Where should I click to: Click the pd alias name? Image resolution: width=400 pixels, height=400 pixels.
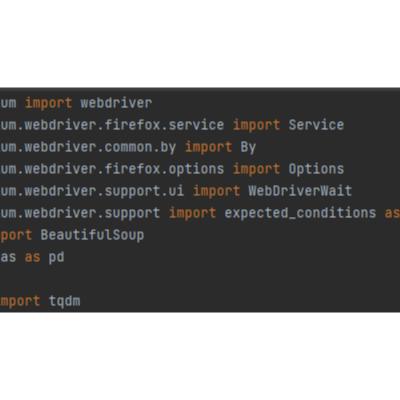click(56, 258)
